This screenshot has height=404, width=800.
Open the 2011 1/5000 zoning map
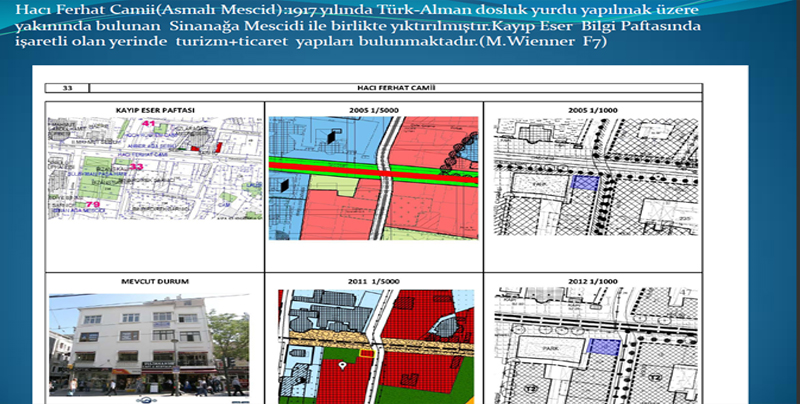pos(372,346)
